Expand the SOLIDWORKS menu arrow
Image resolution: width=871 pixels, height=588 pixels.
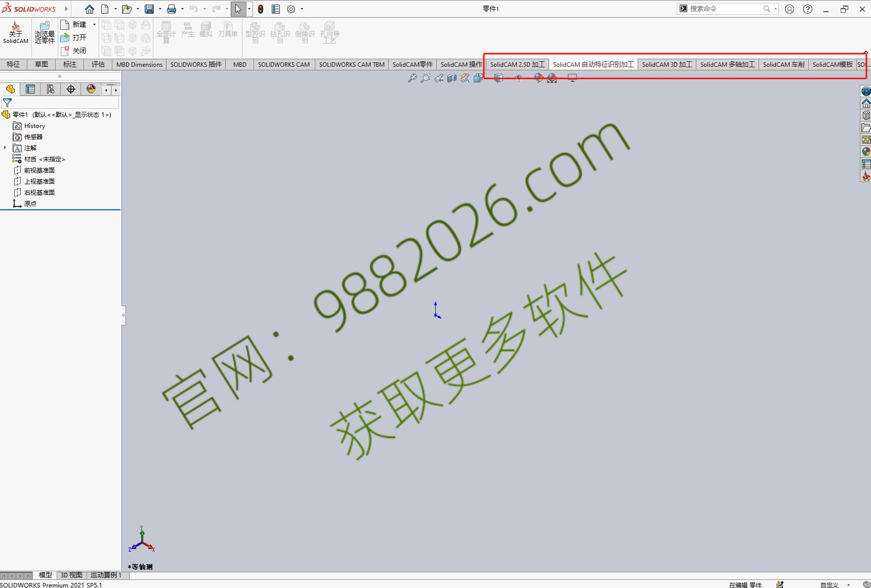pyautogui.click(x=66, y=9)
